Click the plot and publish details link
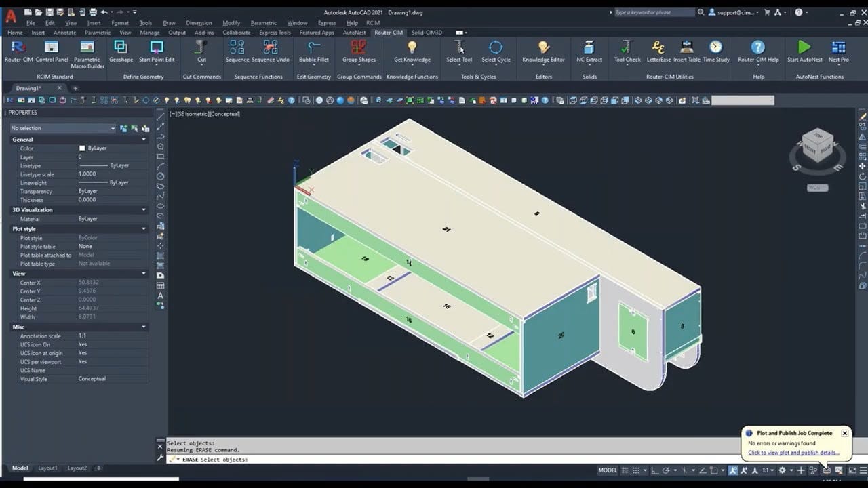This screenshot has height=488, width=868. pos(793,453)
